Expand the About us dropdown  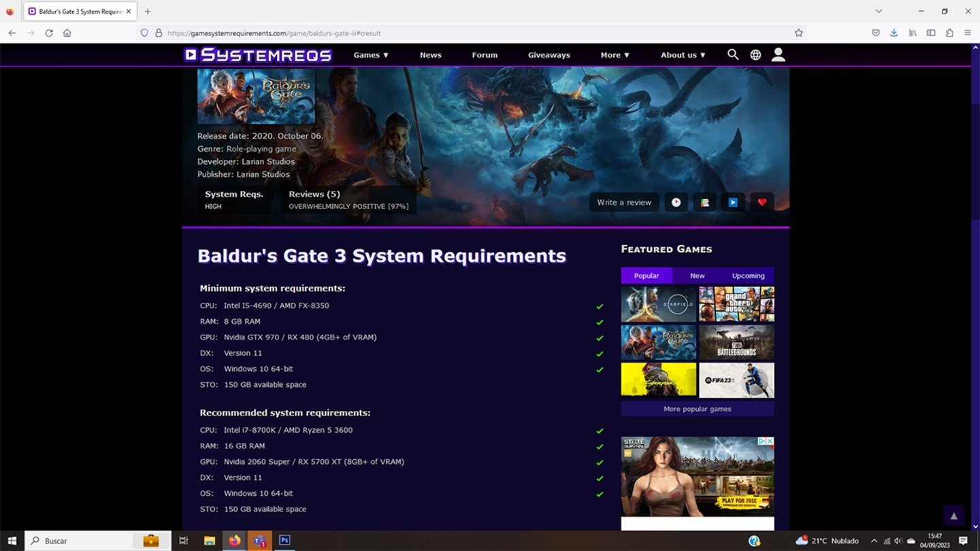click(x=683, y=55)
